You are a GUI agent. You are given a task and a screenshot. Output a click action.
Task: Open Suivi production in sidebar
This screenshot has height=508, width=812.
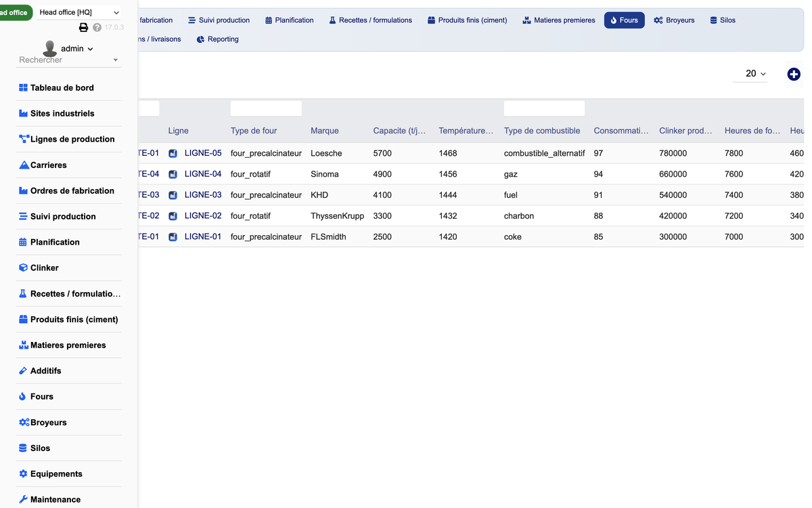(69, 216)
